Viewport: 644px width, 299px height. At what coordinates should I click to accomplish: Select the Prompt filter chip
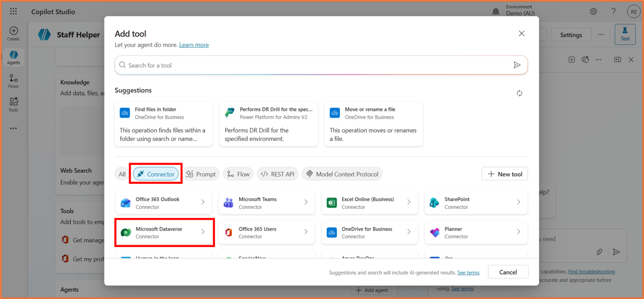201,174
